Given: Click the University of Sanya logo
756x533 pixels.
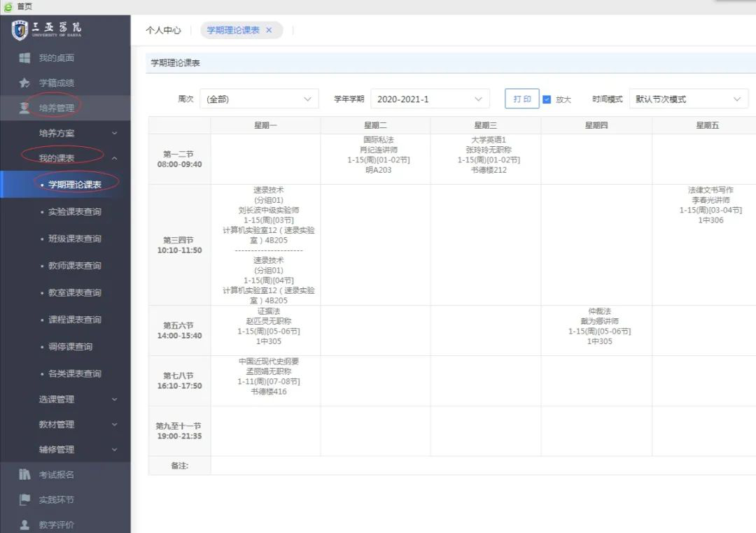Looking at the screenshot, I should click(47, 30).
